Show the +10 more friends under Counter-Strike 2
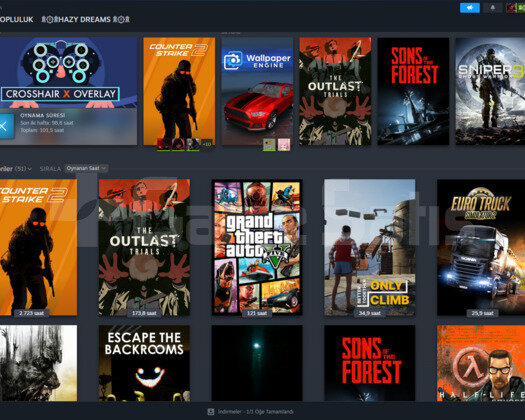The height and width of the screenshot is (420, 525). 207,144
